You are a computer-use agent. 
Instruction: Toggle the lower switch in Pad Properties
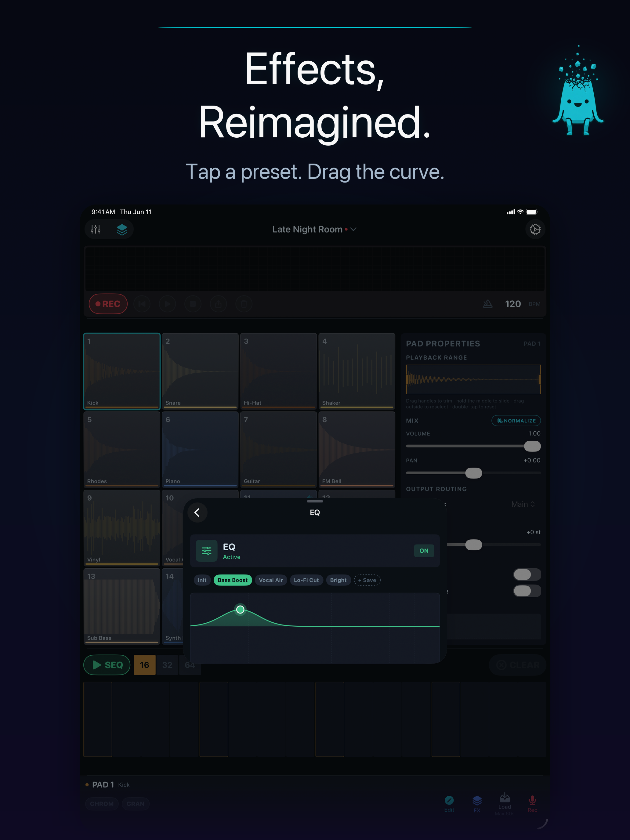527,591
